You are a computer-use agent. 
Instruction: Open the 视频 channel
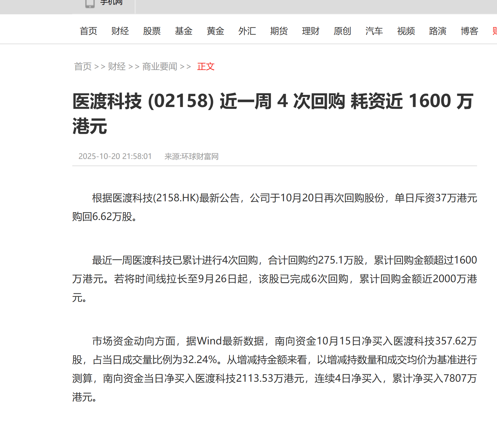click(406, 31)
